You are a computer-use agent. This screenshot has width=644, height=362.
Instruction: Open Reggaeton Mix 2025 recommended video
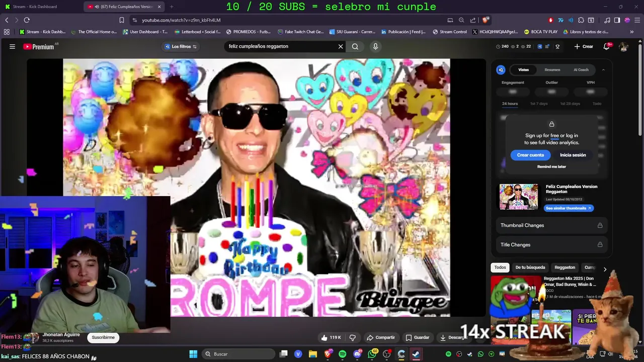(570, 282)
